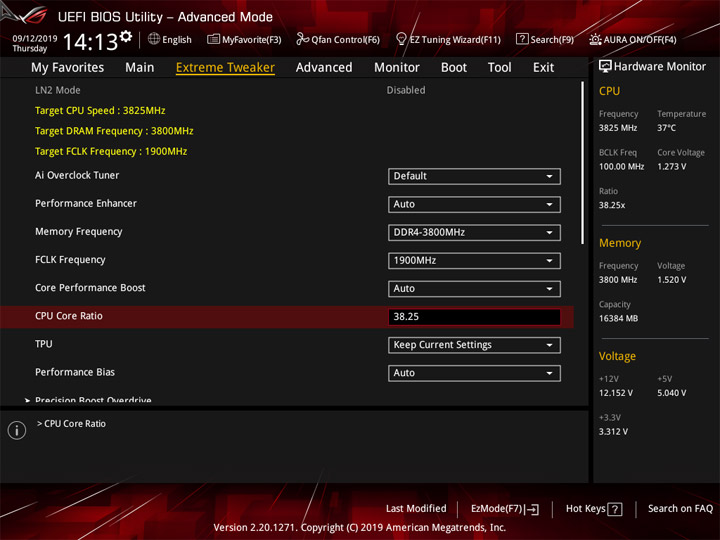Go to the Boot tab
The height and width of the screenshot is (540, 720).
pos(454,68)
